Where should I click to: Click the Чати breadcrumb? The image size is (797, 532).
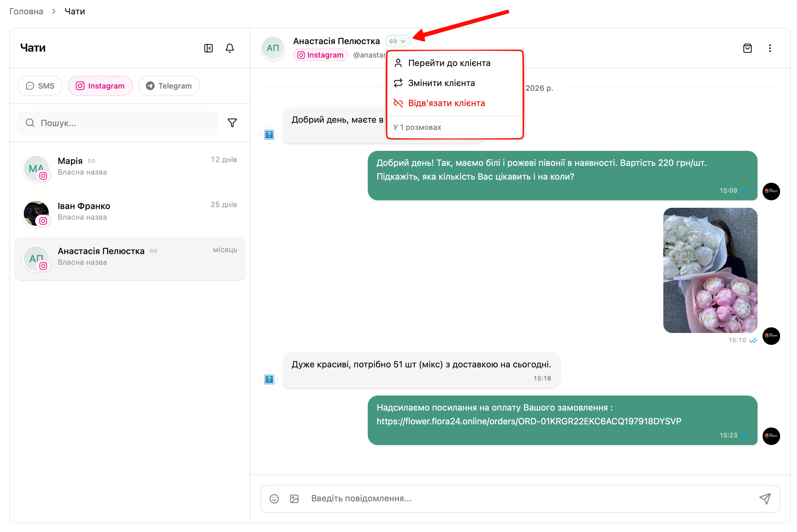click(x=75, y=12)
